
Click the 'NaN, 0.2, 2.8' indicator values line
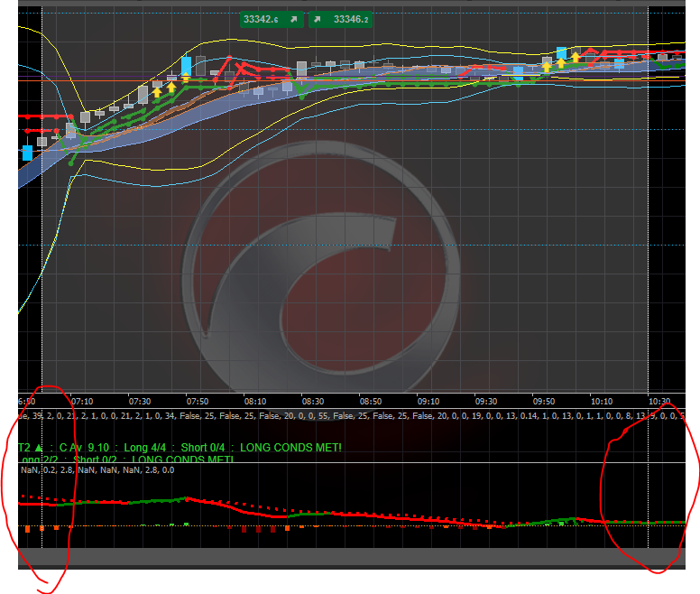(97, 469)
